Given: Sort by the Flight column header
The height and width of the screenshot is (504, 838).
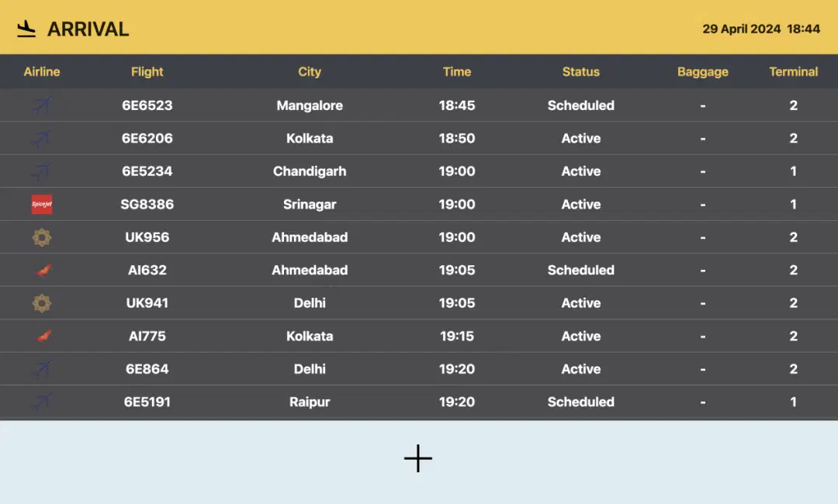Looking at the screenshot, I should [x=147, y=72].
